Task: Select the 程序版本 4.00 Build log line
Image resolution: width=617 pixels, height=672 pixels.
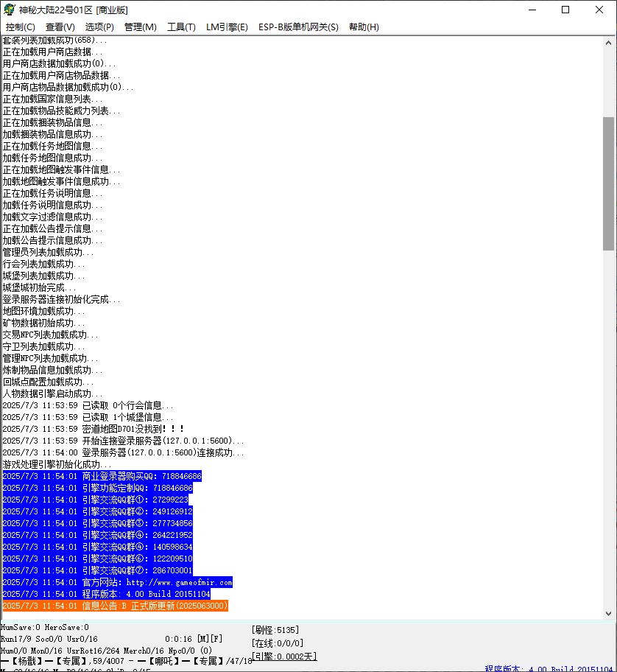Action: (x=106, y=594)
